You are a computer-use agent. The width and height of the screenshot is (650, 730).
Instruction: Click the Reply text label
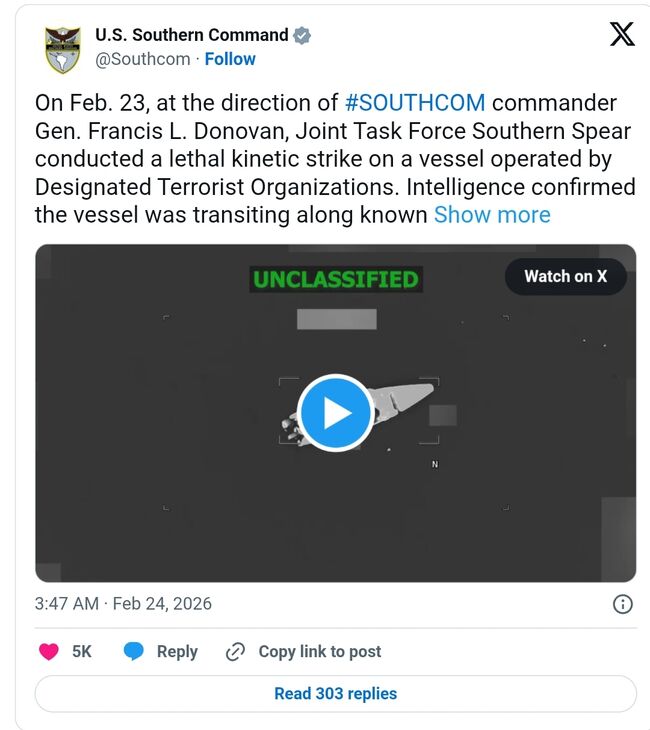177,651
